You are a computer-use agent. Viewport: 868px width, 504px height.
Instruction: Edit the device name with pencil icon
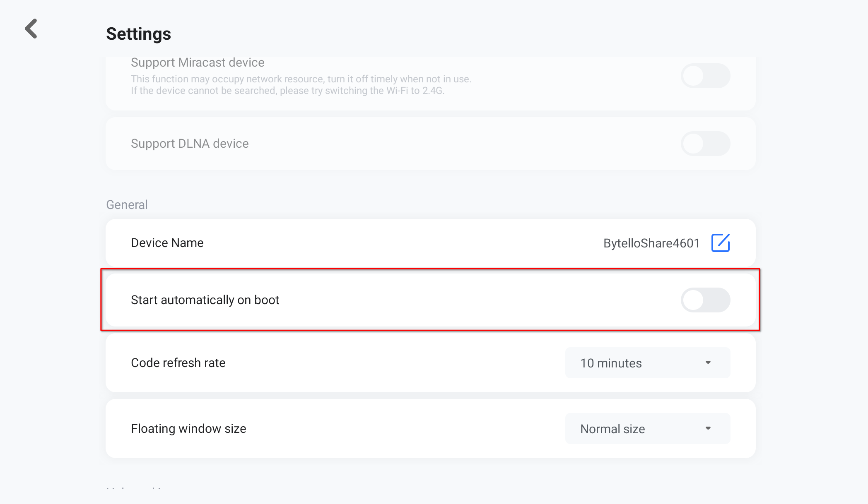tap(720, 243)
